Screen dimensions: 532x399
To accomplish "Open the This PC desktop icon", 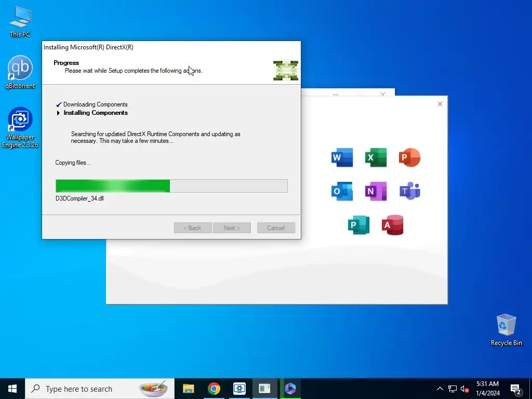I will point(20,22).
